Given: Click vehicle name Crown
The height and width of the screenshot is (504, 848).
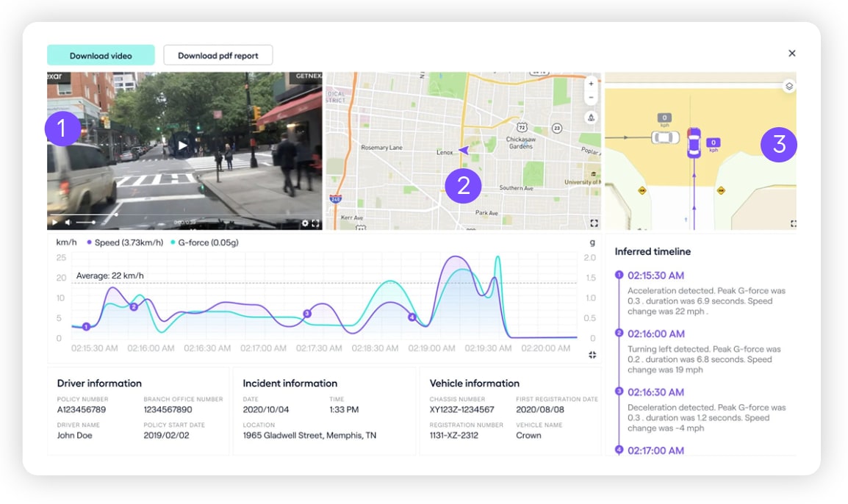Looking at the screenshot, I should tap(528, 436).
